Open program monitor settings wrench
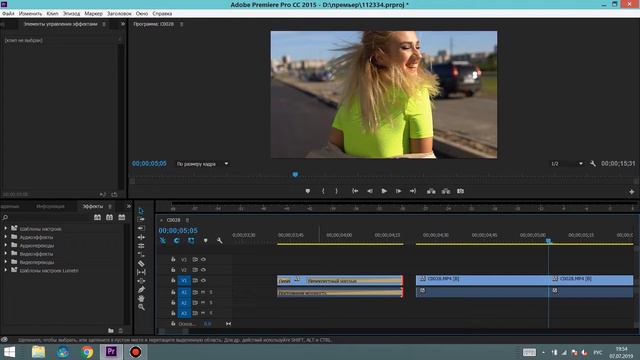This screenshot has width=640, height=360. coord(593,164)
